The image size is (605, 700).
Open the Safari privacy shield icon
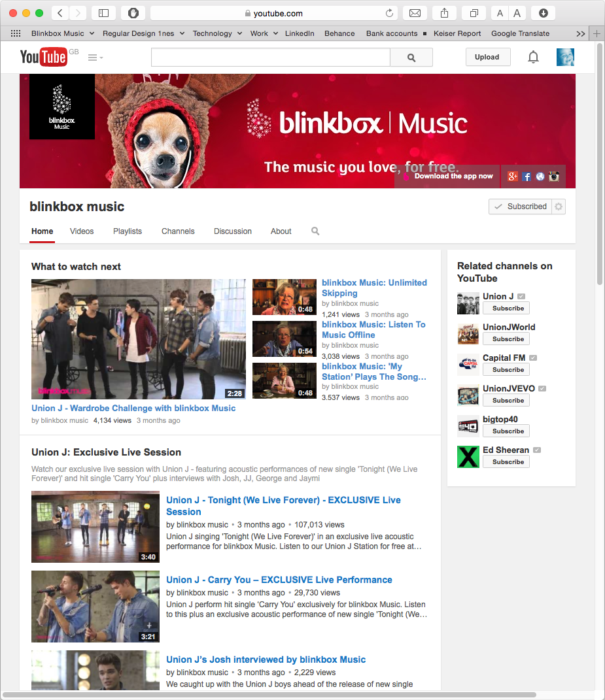[x=133, y=12]
